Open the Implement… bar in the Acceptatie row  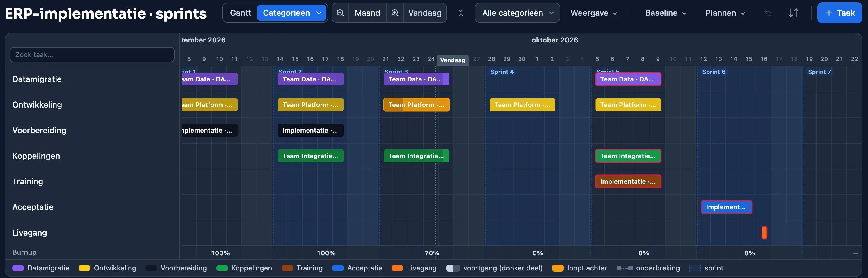726,207
